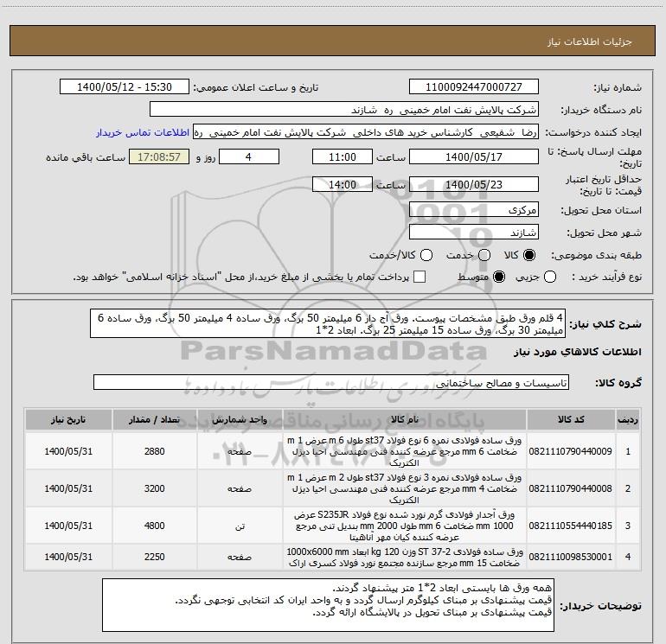
Task: Click the ST 37-2 plate item name
Action: [405, 557]
